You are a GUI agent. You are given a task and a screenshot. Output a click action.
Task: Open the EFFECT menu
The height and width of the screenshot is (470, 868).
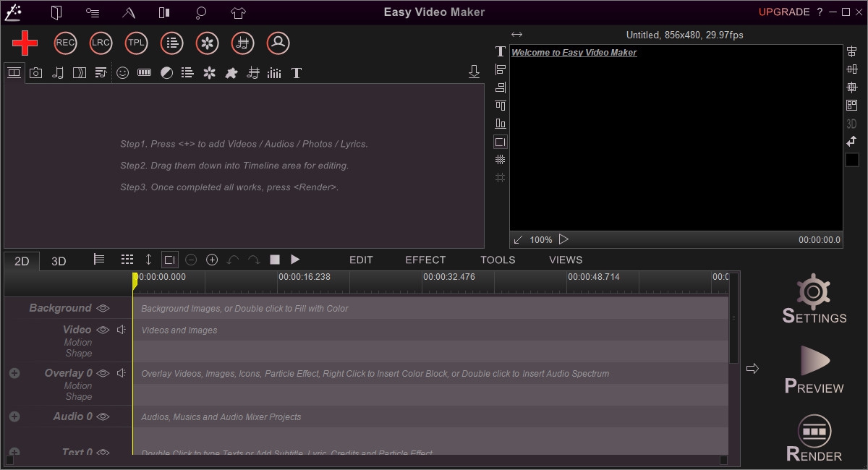click(425, 260)
